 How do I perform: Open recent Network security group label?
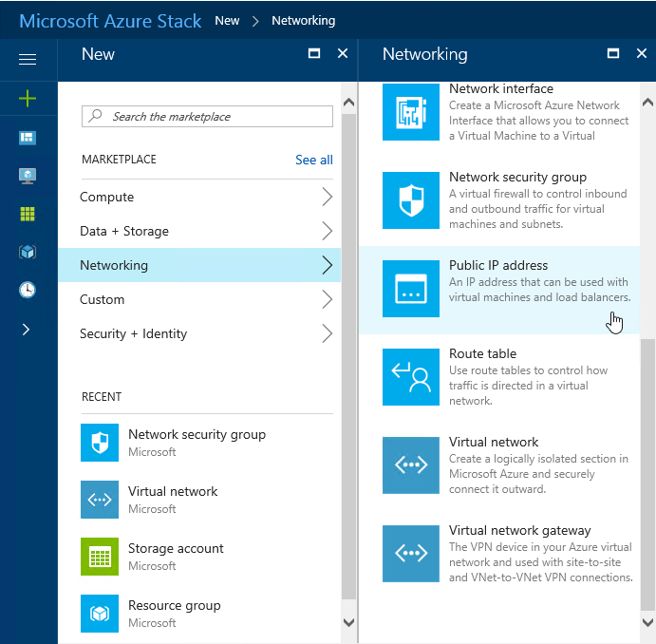pyautogui.click(x=197, y=435)
